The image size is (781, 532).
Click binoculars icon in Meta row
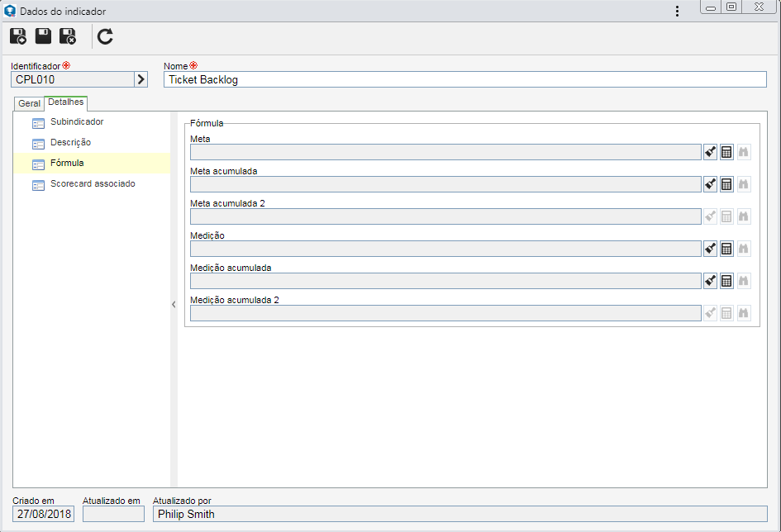pyautogui.click(x=744, y=152)
